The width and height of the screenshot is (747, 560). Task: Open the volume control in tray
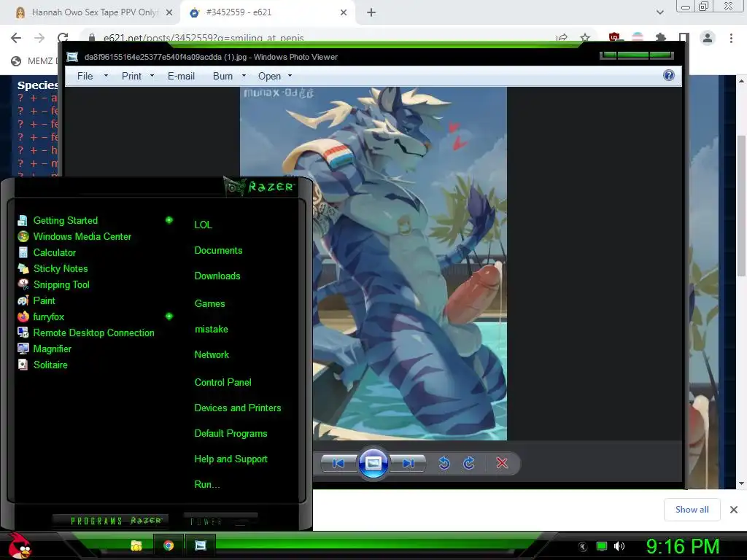[x=619, y=546]
